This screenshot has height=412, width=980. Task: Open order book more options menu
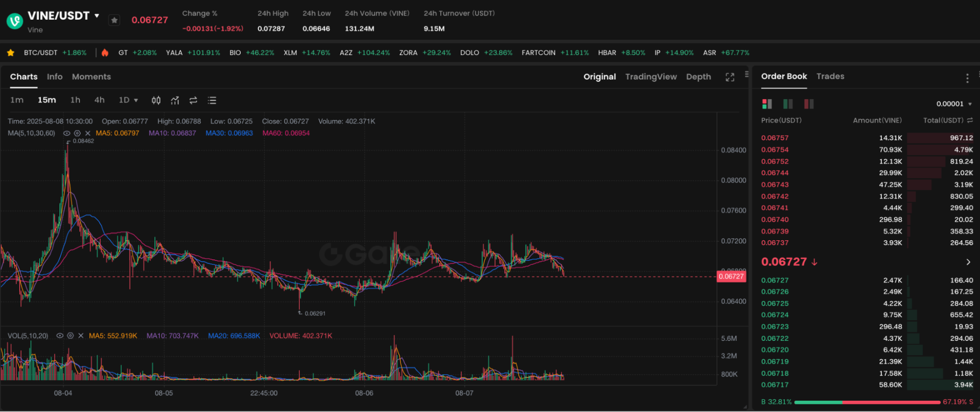click(x=967, y=78)
